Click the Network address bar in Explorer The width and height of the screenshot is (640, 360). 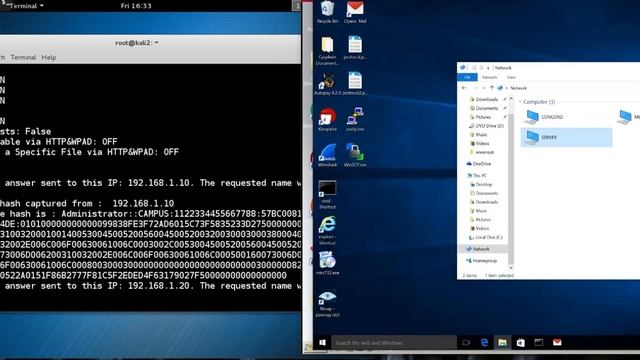(569, 88)
